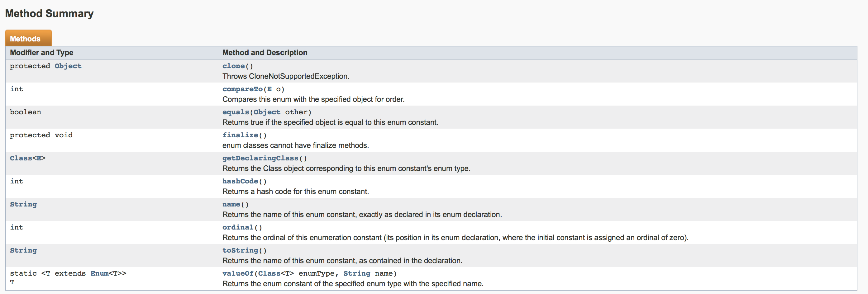Click the Method and Description column header
This screenshot has width=868, height=294.
coord(265,53)
